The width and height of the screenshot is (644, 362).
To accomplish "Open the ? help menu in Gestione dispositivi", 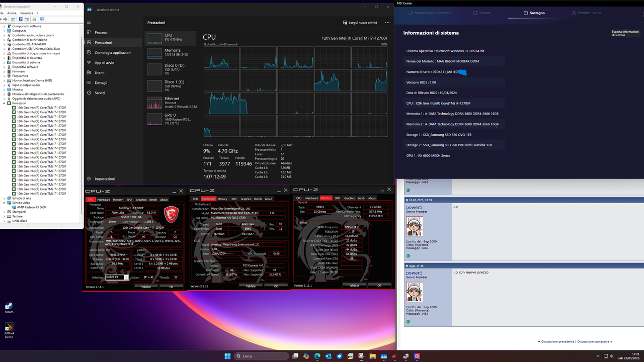I will [38, 13].
